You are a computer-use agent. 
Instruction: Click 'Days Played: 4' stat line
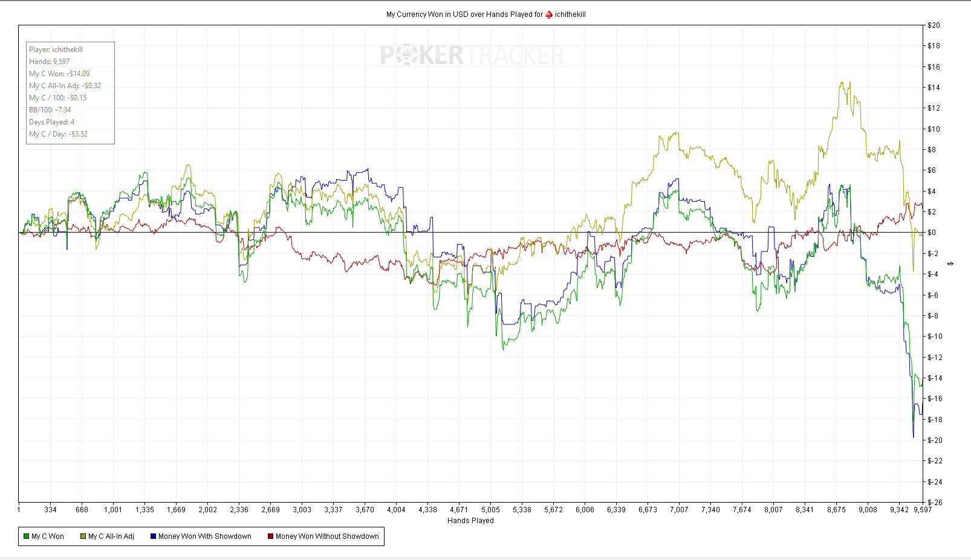(x=52, y=122)
